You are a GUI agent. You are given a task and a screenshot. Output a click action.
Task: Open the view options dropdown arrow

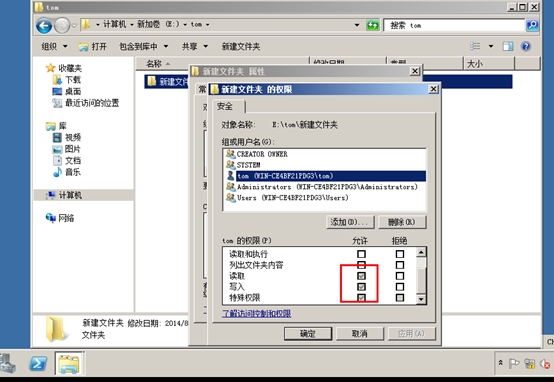pyautogui.click(x=491, y=46)
